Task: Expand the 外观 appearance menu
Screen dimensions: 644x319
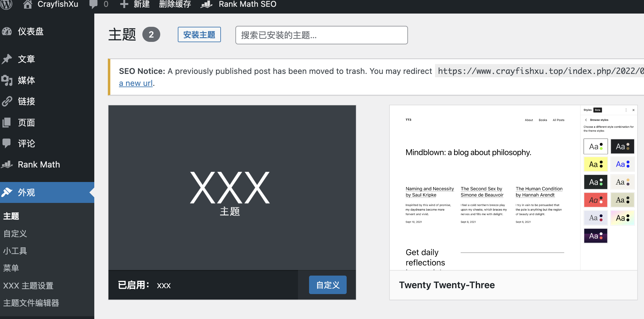Action: tap(26, 192)
